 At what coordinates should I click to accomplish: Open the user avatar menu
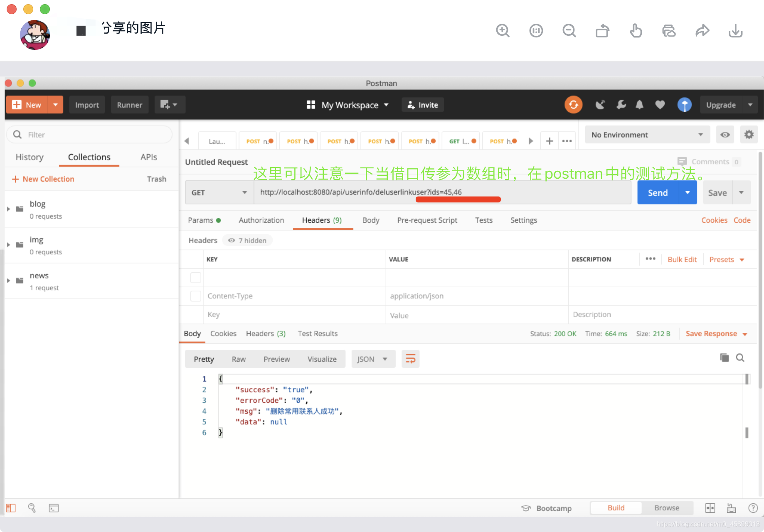684,105
